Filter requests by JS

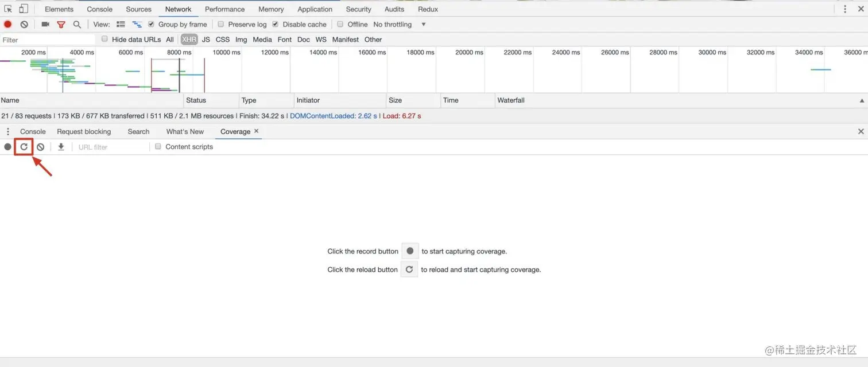click(206, 40)
